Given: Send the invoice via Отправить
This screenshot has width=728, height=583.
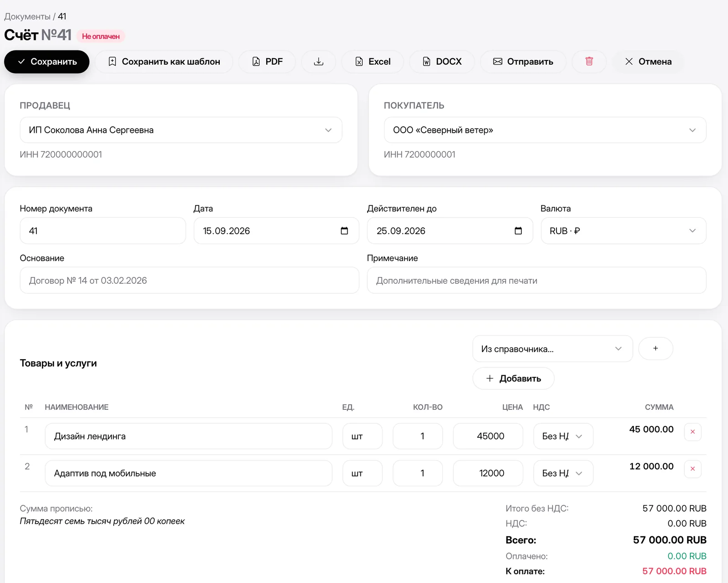Looking at the screenshot, I should (523, 61).
